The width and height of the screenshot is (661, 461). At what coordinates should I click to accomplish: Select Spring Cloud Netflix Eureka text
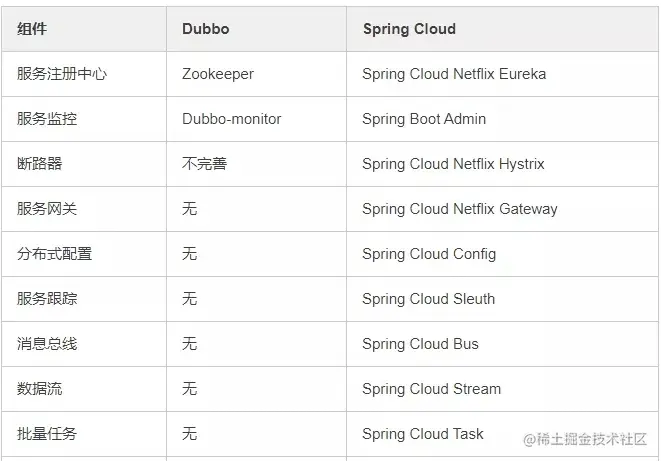pos(454,74)
